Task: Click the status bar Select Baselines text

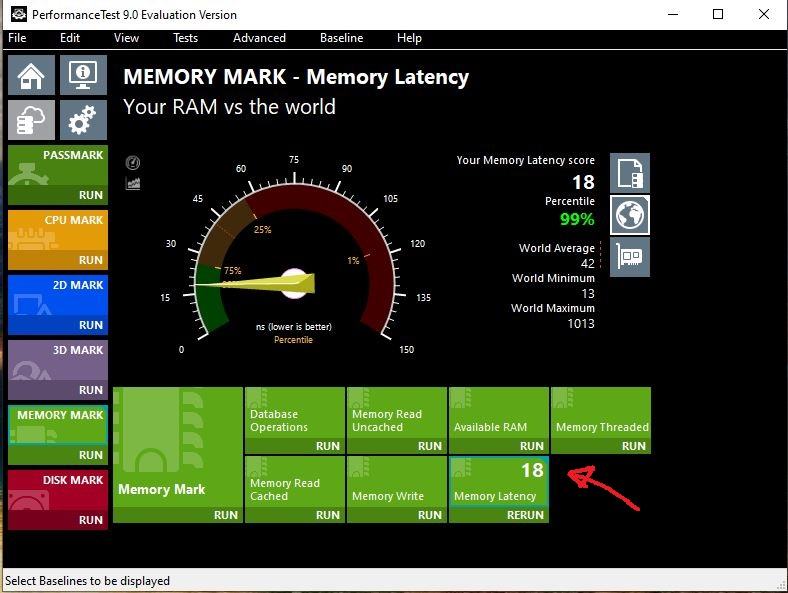Action: coord(87,581)
